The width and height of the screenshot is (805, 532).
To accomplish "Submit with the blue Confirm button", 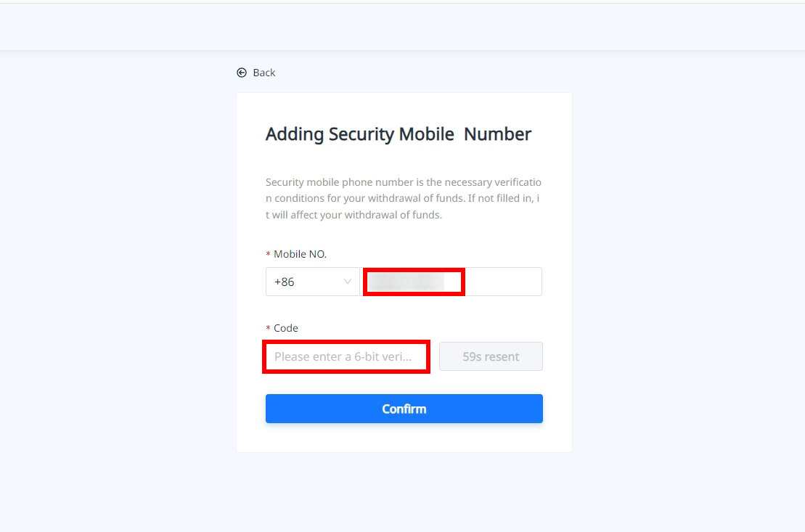I will pyautogui.click(x=404, y=409).
